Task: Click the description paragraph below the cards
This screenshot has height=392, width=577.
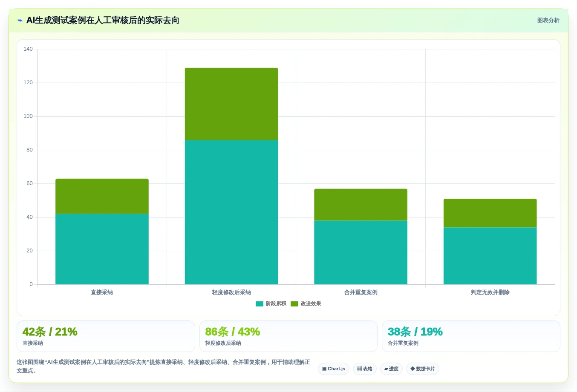Action: pyautogui.click(x=164, y=366)
